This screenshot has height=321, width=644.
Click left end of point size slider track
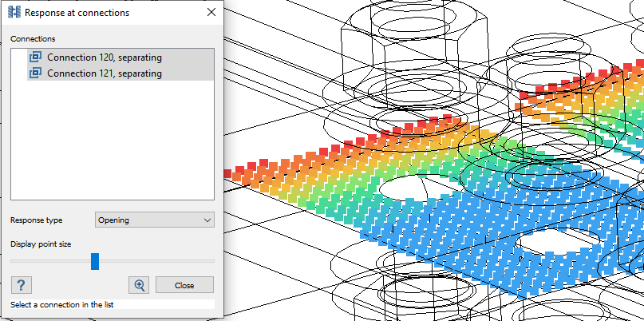click(x=13, y=261)
